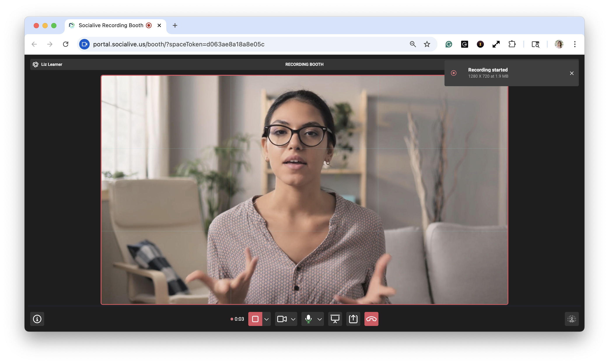Hang up with the red phone button
609x364 pixels.
371,319
